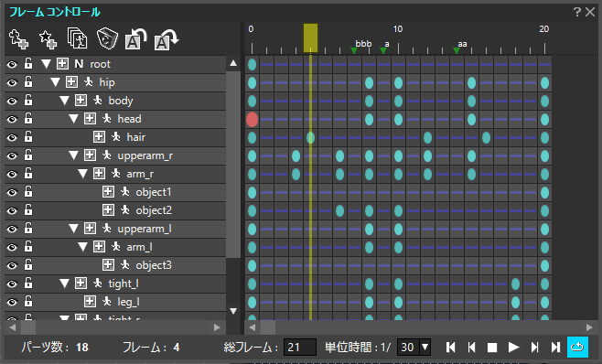The width and height of the screenshot is (602, 364).
Task: Click the bone figure icon beside head
Action: (x=107, y=118)
